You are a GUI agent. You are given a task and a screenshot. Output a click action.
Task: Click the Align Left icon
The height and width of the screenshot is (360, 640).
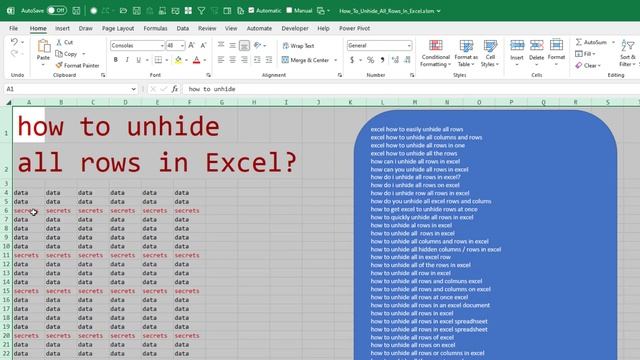coord(221,60)
